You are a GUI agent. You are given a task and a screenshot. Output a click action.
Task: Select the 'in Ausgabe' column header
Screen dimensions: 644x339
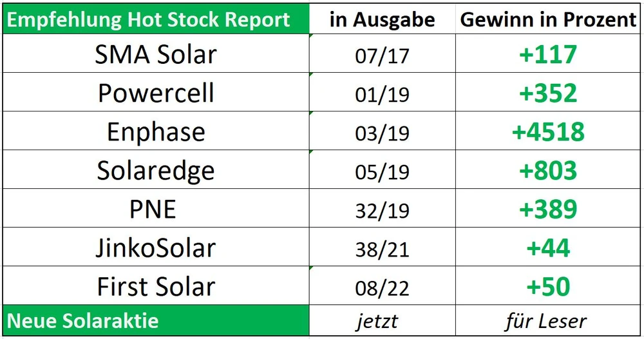(x=382, y=19)
